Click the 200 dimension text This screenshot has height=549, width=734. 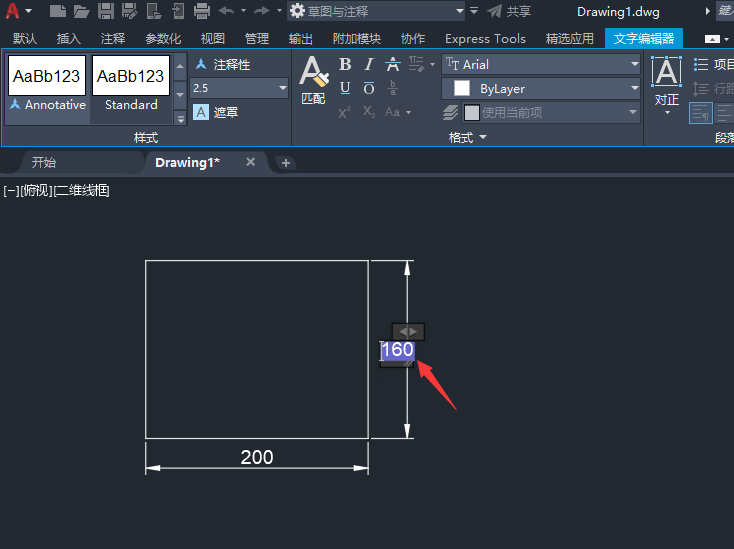pyautogui.click(x=257, y=457)
